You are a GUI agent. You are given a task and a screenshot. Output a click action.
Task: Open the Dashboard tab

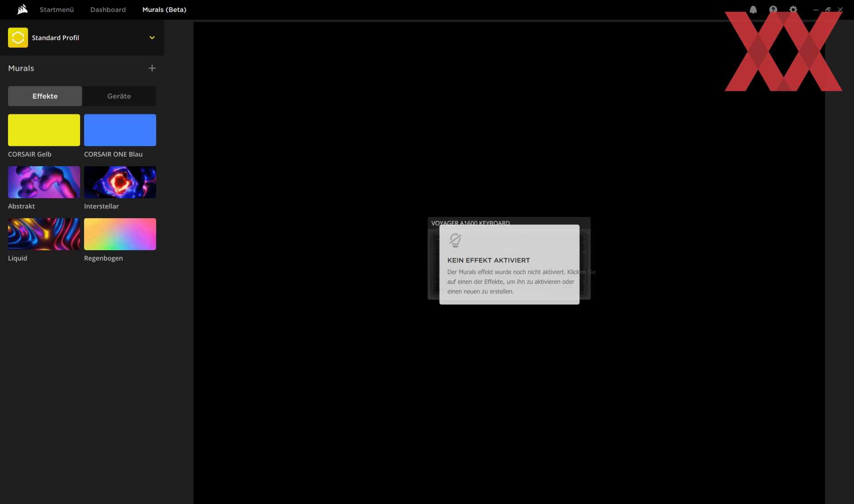108,9
